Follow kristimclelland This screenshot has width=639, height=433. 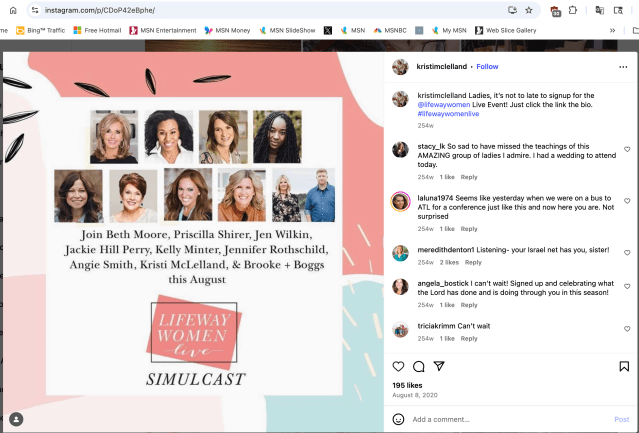[x=487, y=66]
